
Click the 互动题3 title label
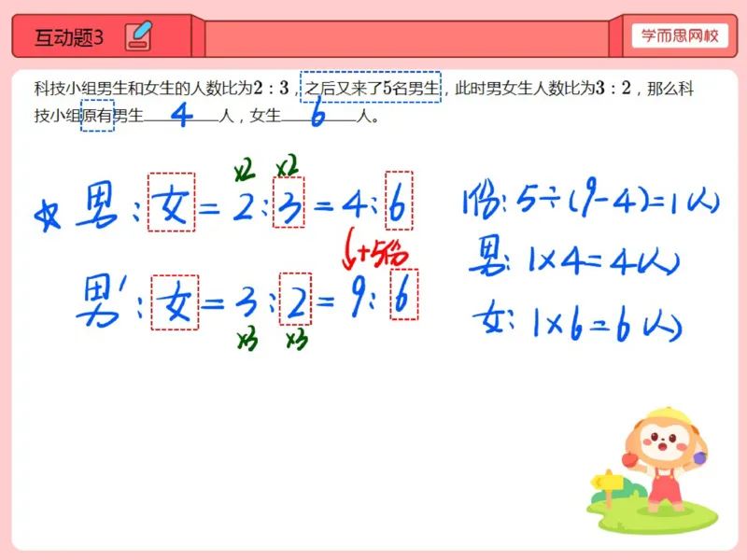click(x=69, y=37)
